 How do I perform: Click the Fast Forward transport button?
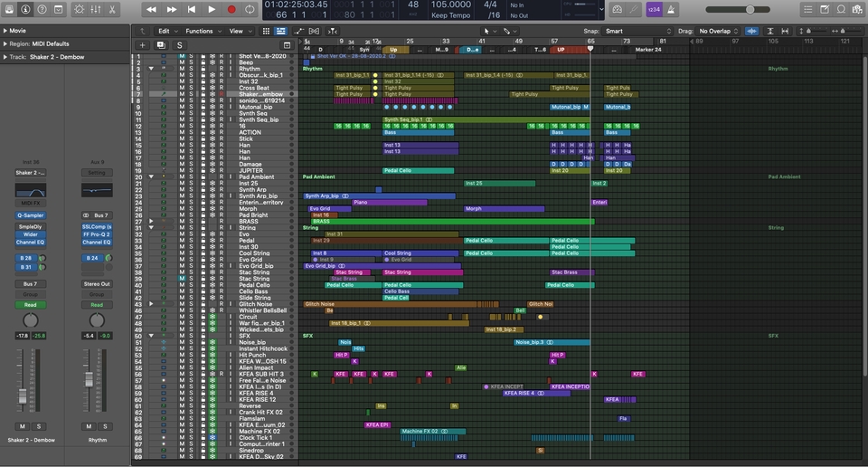click(172, 9)
